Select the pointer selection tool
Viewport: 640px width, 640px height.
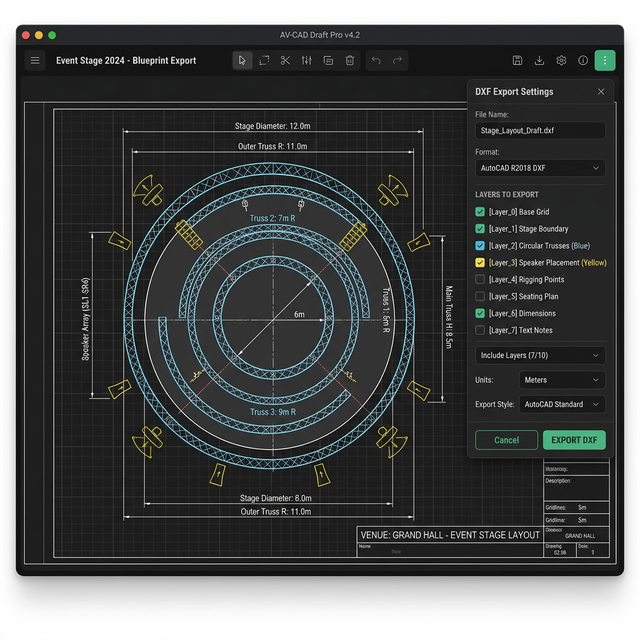[242, 60]
